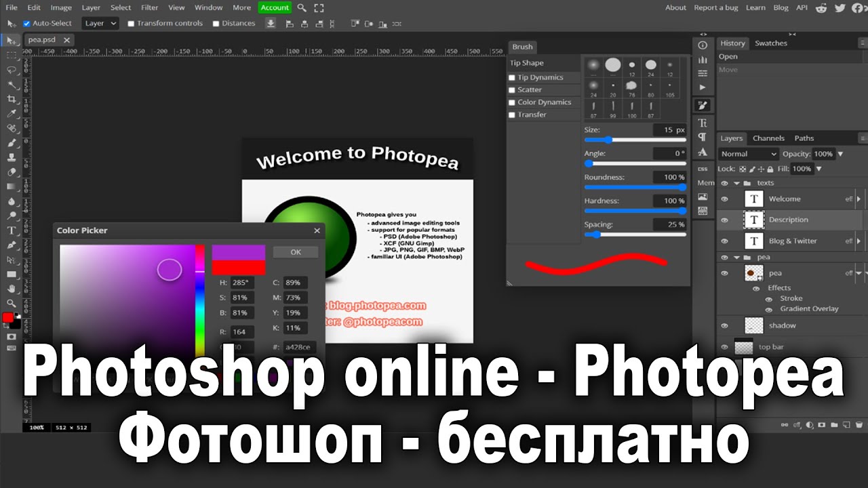Select the Brush tool

(x=12, y=142)
